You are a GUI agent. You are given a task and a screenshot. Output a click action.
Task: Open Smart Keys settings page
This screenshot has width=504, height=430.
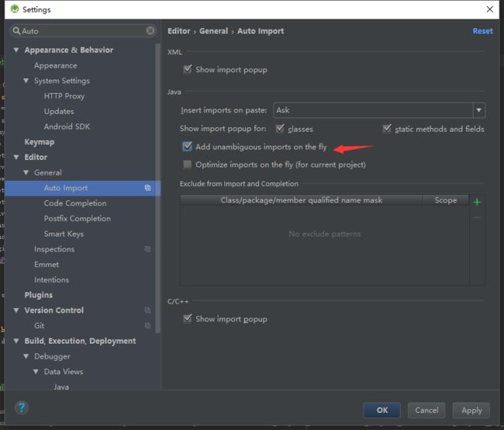(x=64, y=234)
